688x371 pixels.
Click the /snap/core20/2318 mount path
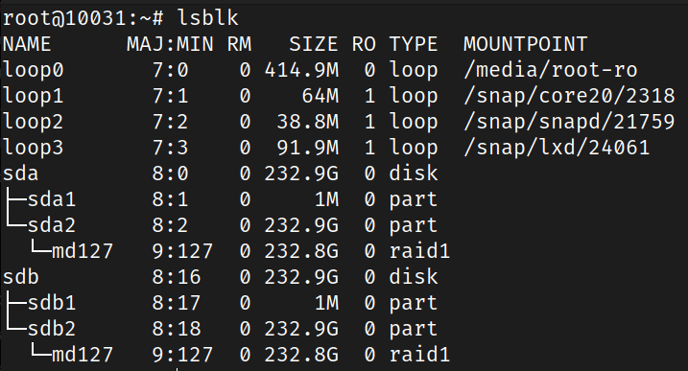click(x=569, y=96)
